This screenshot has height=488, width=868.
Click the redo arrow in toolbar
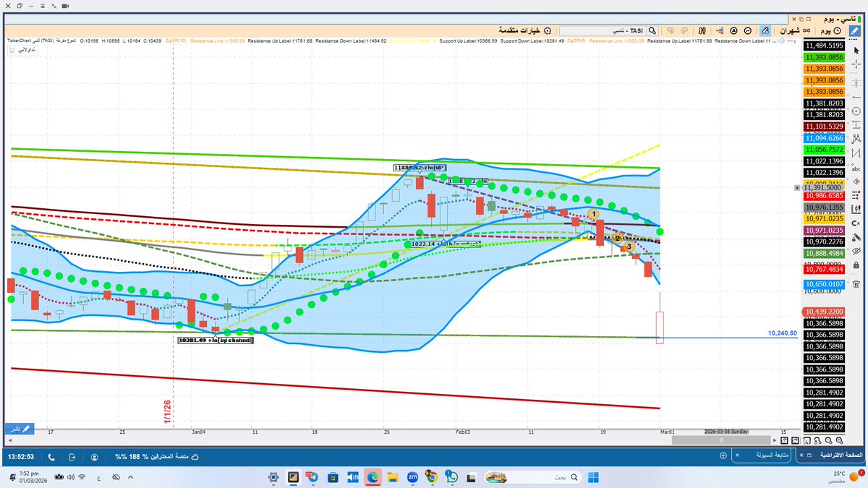[684, 31]
